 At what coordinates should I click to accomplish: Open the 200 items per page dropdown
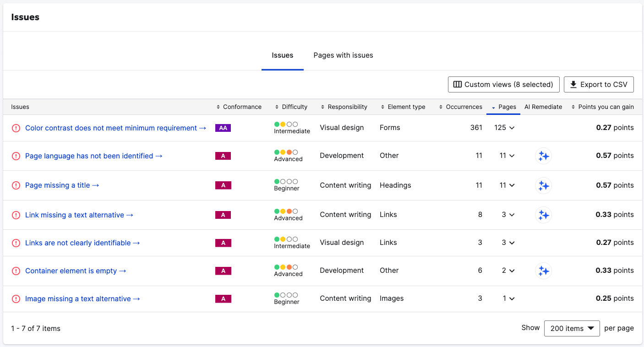[x=572, y=328]
